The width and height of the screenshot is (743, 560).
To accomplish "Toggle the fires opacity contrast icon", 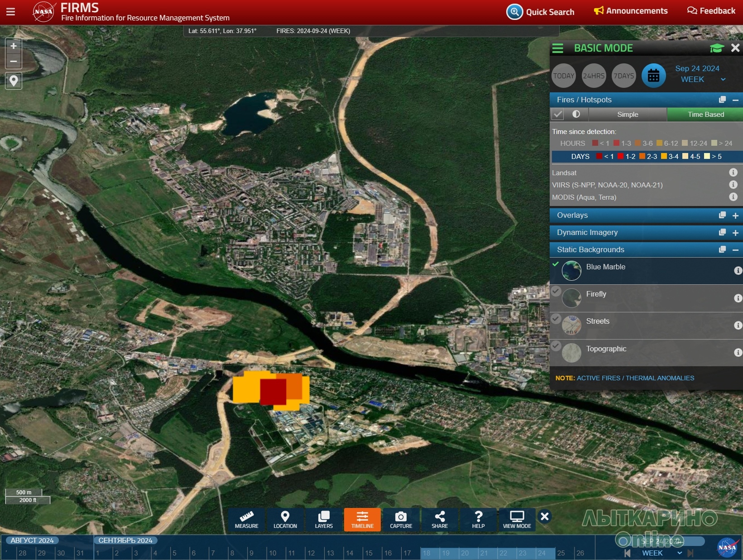I will 576,114.
